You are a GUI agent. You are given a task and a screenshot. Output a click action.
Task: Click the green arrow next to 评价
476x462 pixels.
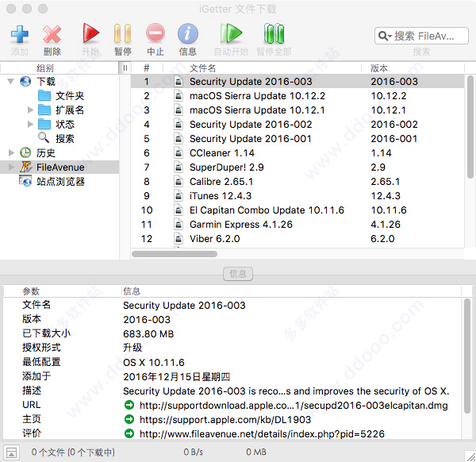pyautogui.click(x=129, y=433)
